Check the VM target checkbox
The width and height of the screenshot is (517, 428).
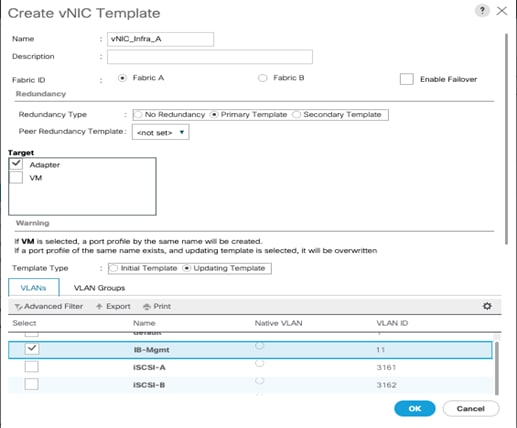(x=16, y=177)
